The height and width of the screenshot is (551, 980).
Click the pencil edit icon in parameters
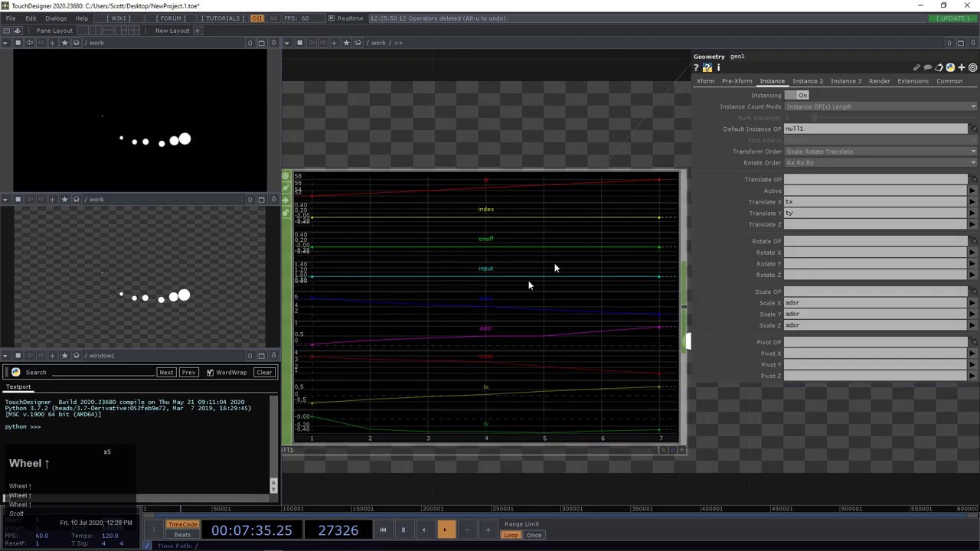pos(916,68)
